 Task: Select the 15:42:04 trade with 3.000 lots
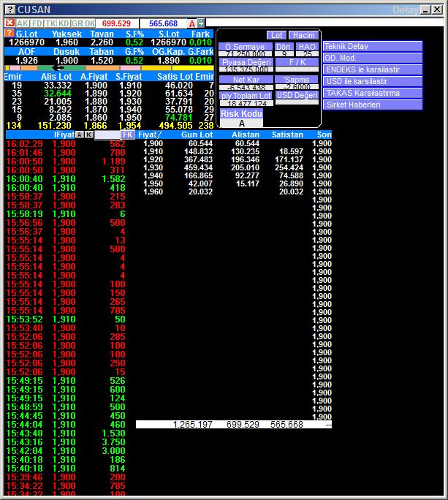[66, 450]
